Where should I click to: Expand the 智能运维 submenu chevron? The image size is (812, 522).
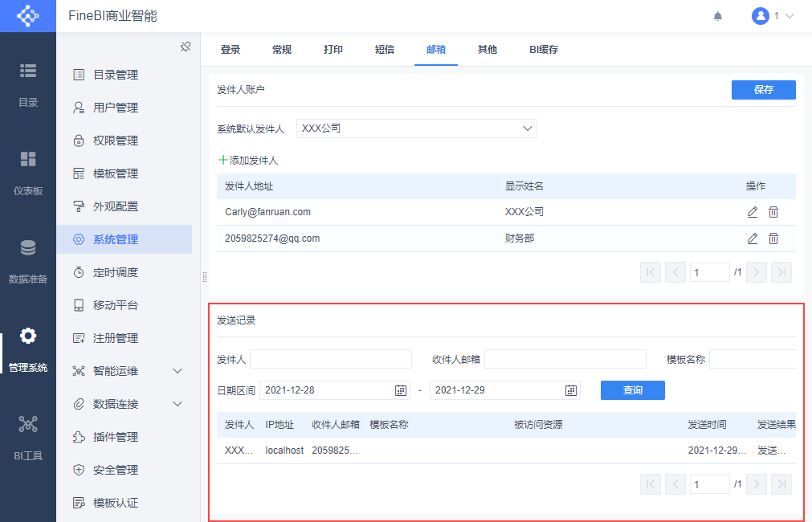tap(177, 371)
